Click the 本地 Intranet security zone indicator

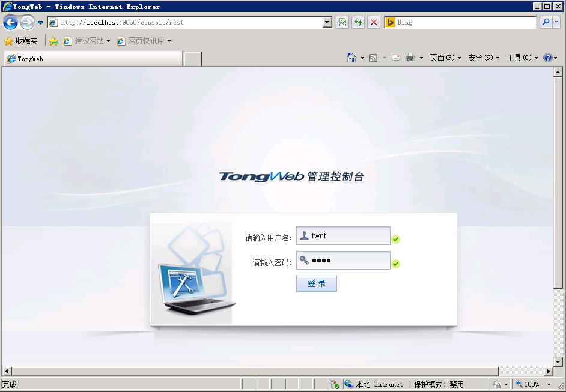404,384
